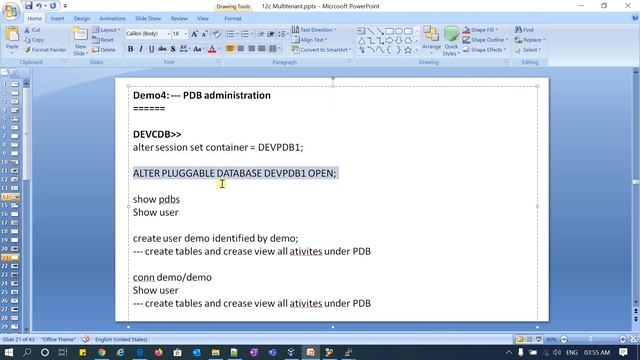Open Firefox from the taskbar

pos(158,352)
